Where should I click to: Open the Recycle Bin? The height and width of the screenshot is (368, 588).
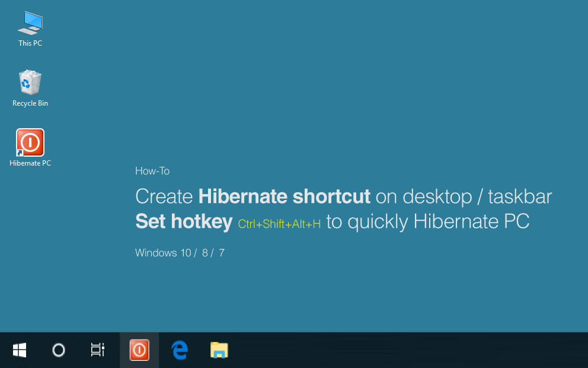tap(30, 83)
